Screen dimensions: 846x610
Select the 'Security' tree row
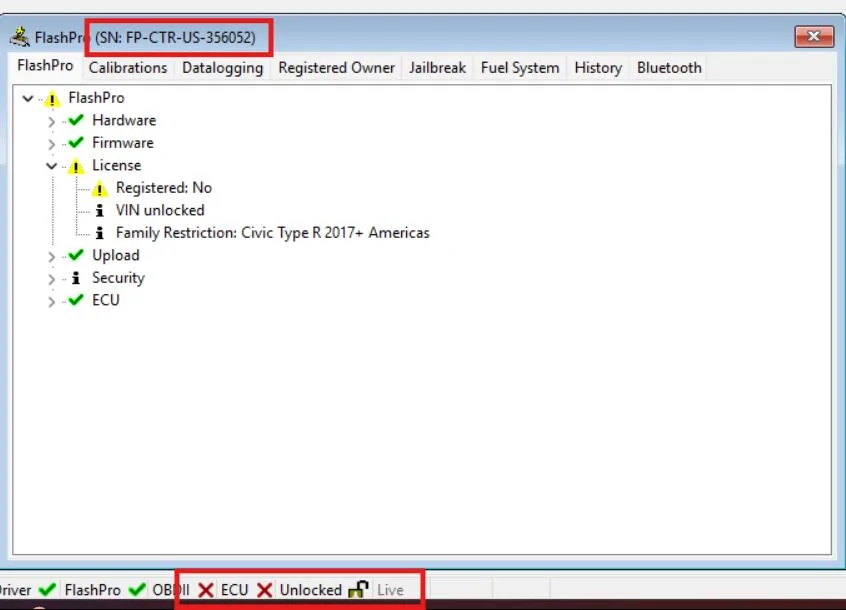tap(119, 278)
